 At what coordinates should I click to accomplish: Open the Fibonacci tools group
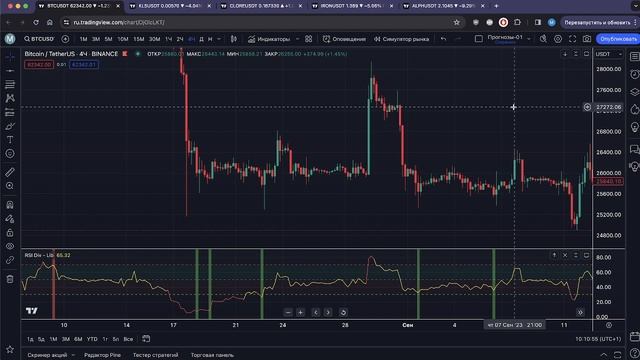[x=10, y=84]
